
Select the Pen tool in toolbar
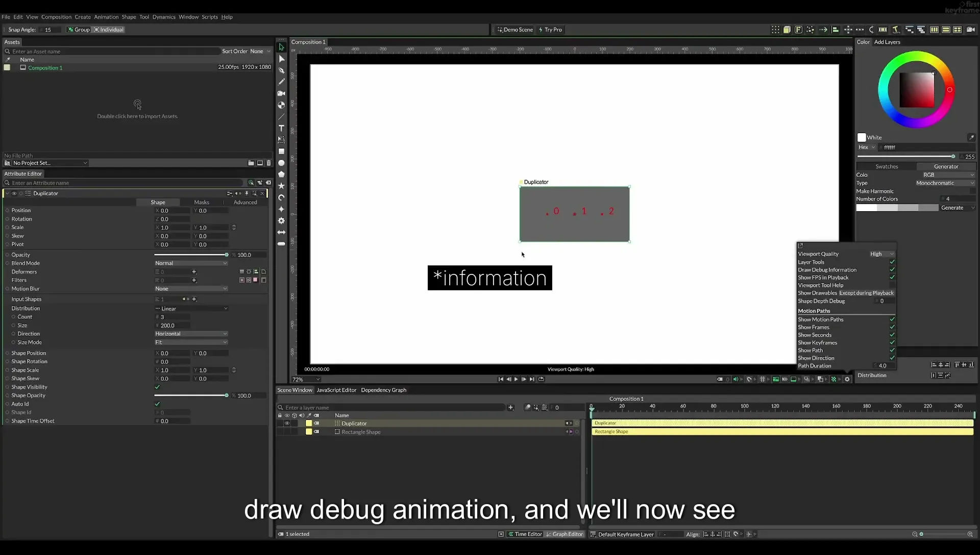tap(281, 70)
